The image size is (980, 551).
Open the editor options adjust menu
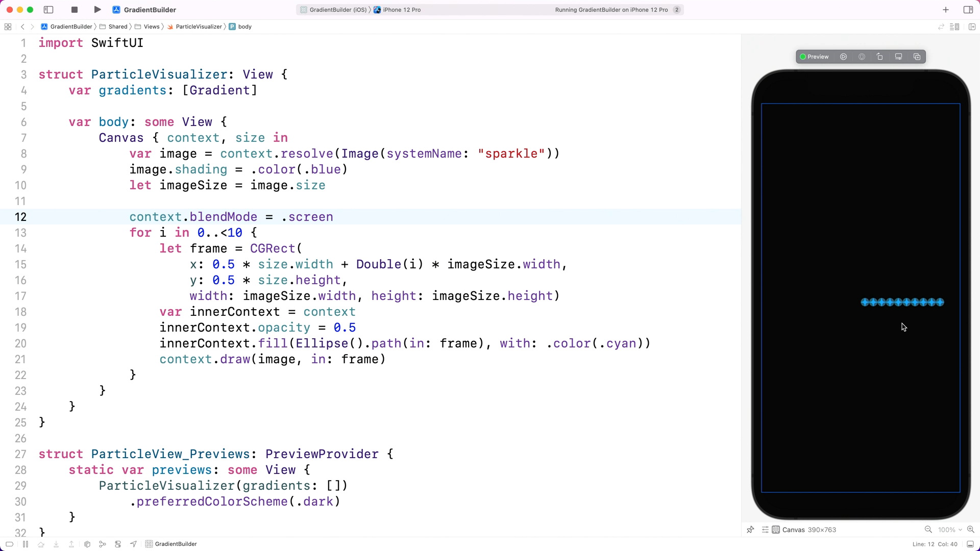954,27
